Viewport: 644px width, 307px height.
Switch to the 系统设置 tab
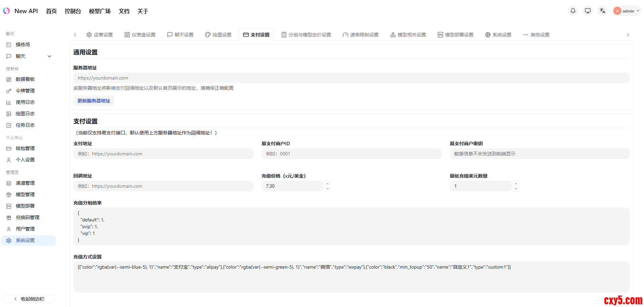coord(498,35)
